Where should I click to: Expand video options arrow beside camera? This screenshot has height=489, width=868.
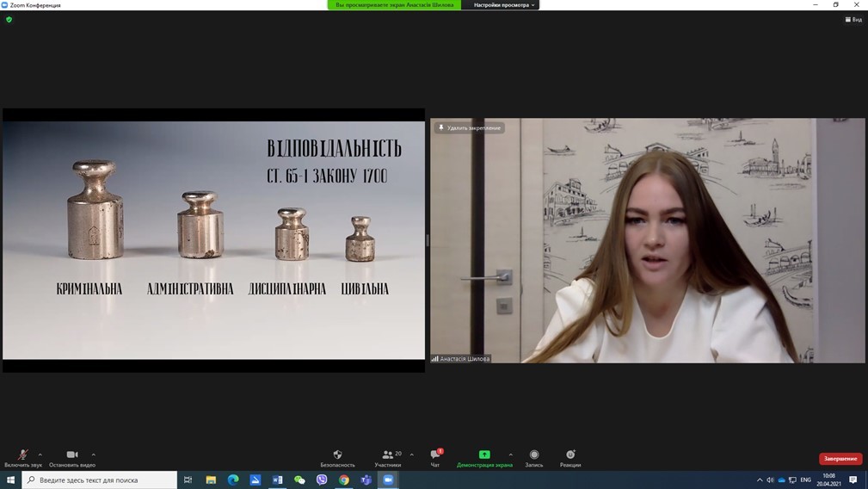93,455
